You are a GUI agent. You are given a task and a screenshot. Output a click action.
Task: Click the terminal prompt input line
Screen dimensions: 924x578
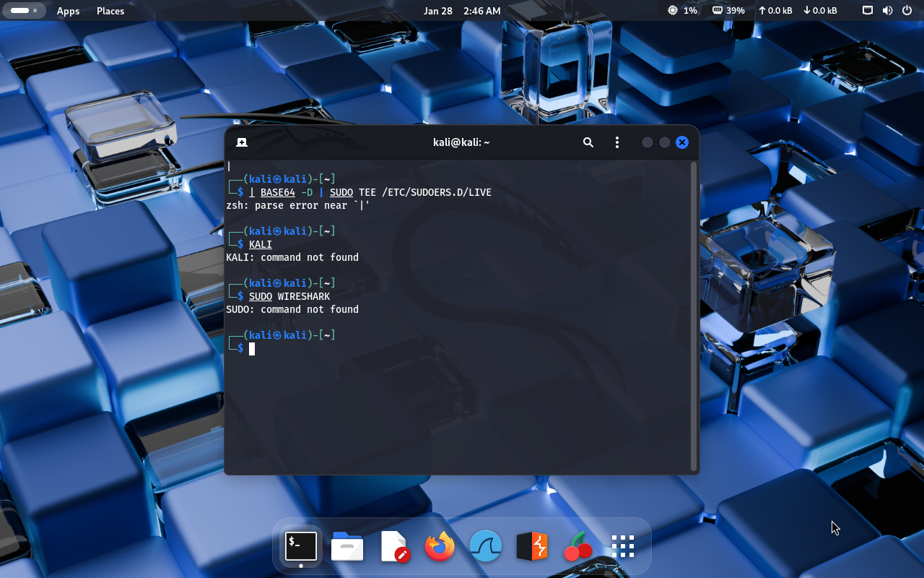tap(433, 349)
